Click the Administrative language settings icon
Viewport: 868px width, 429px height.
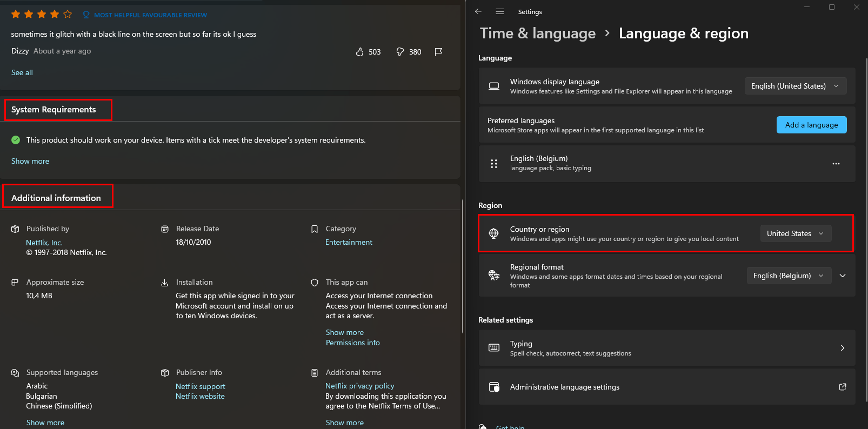tap(494, 387)
